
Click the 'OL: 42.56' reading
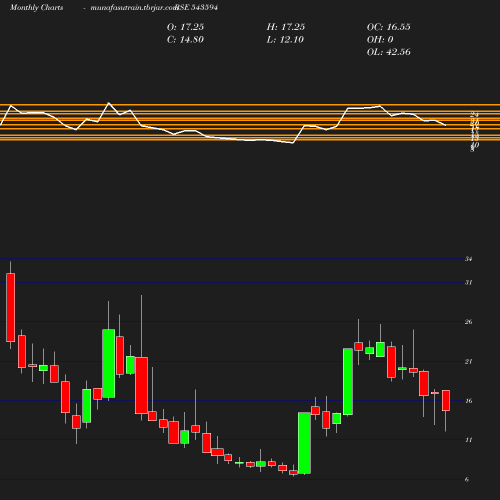coord(389,52)
